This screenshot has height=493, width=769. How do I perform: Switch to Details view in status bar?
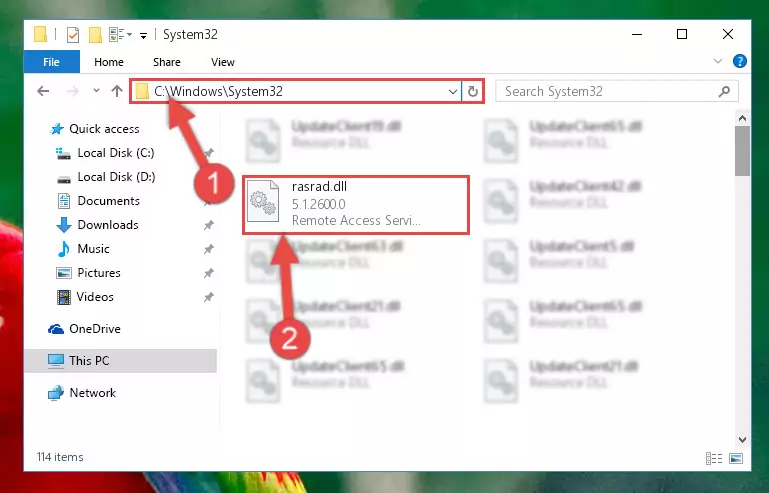714,459
